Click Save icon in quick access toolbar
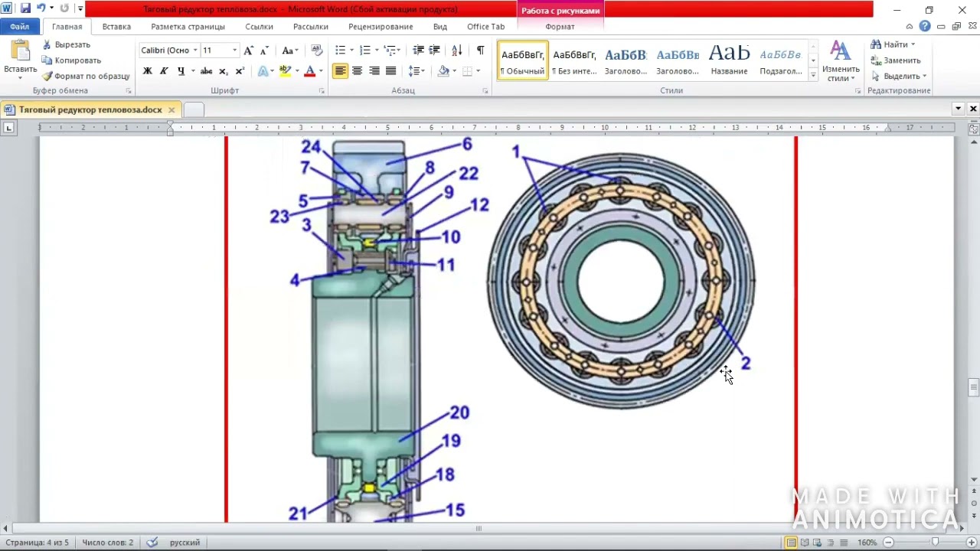The image size is (980, 551). [25, 9]
